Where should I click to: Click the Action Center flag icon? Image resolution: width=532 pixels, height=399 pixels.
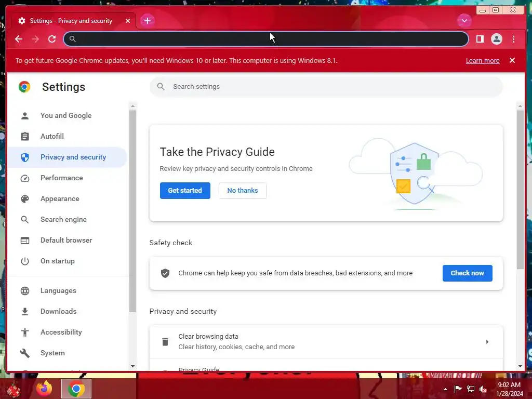(x=458, y=389)
